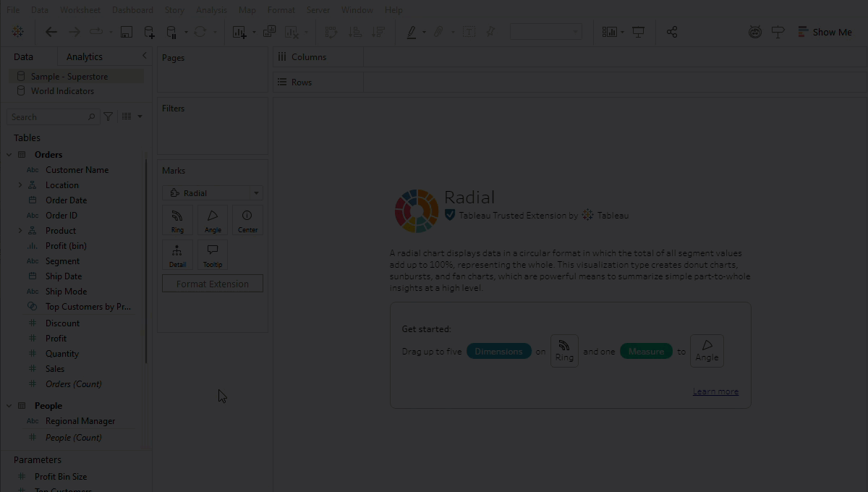Expand the Location hierarchy
Screen dimensions: 868x492
coord(20,185)
